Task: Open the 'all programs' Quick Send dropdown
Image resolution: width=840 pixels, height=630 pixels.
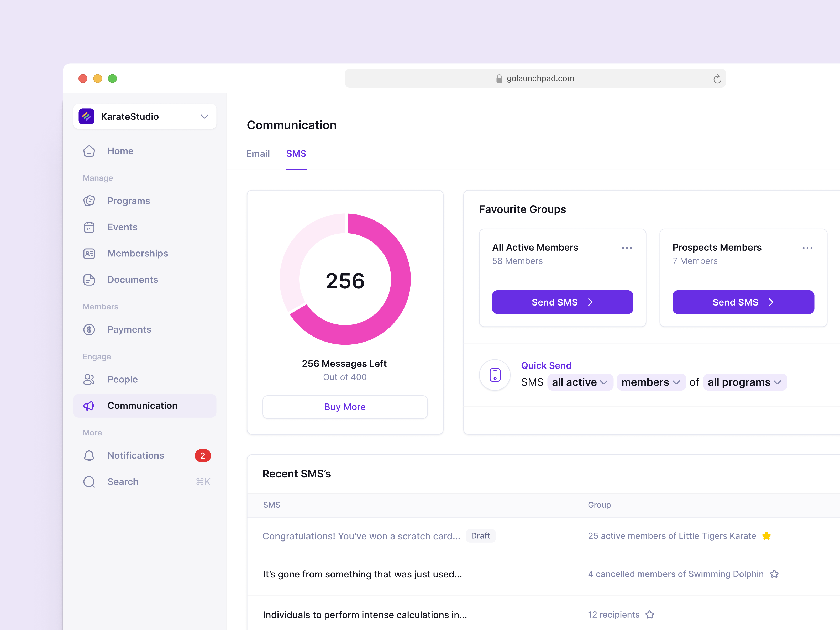Action: [x=745, y=382]
